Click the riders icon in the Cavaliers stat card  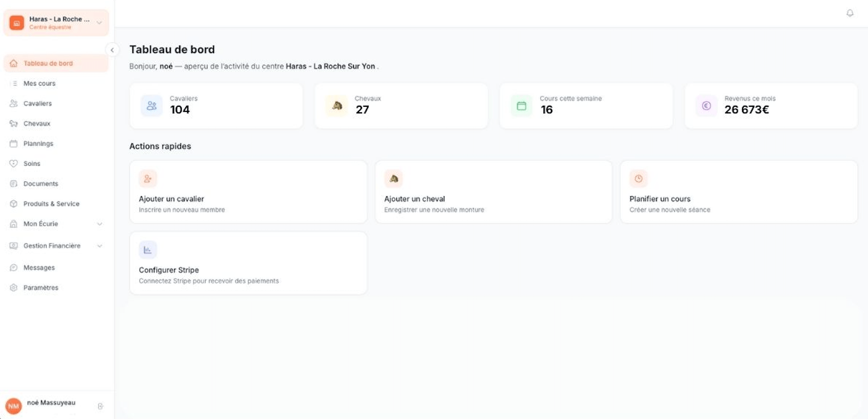152,106
